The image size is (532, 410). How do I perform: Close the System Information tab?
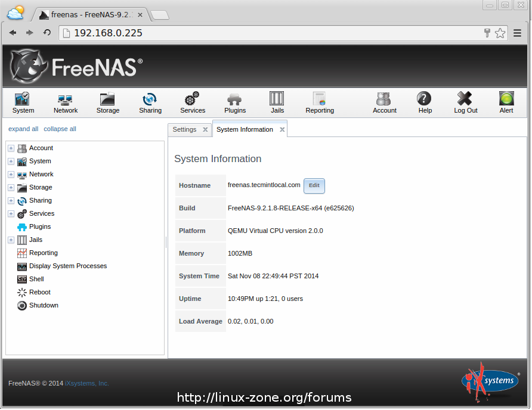coord(282,130)
